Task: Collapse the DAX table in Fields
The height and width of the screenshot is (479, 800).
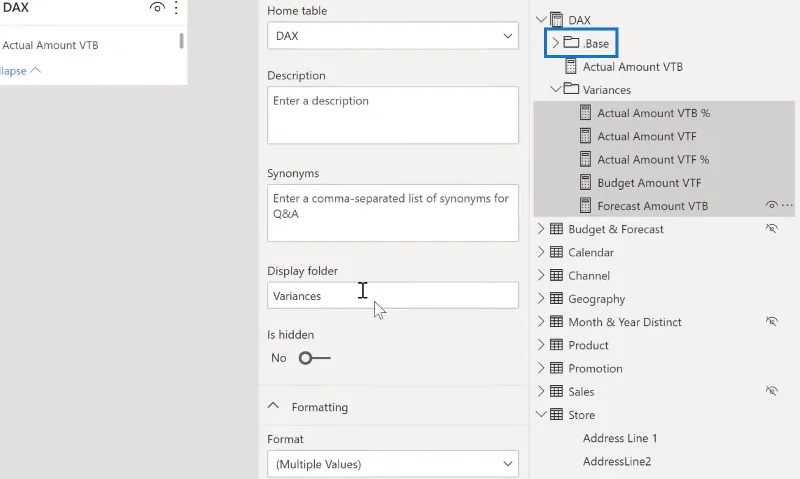Action: (x=541, y=20)
